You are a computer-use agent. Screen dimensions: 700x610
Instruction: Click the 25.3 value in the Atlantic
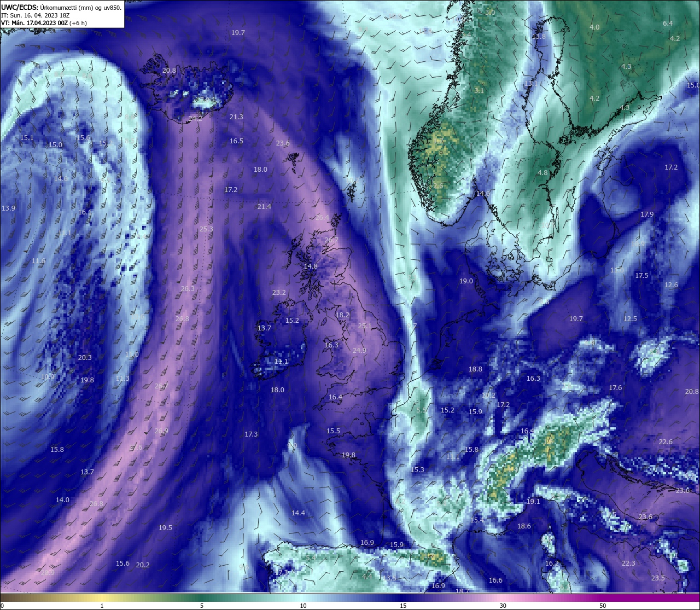(206, 229)
